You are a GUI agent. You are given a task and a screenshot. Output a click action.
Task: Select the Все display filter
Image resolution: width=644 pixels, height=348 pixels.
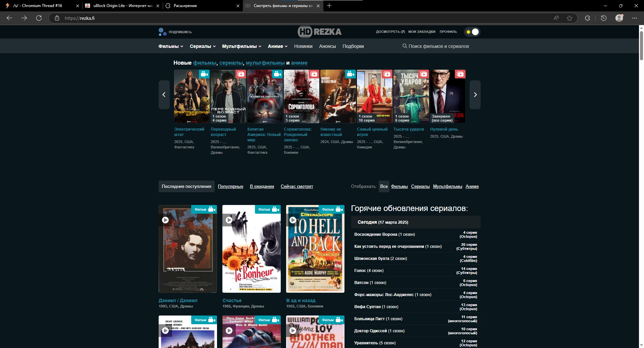click(x=384, y=187)
